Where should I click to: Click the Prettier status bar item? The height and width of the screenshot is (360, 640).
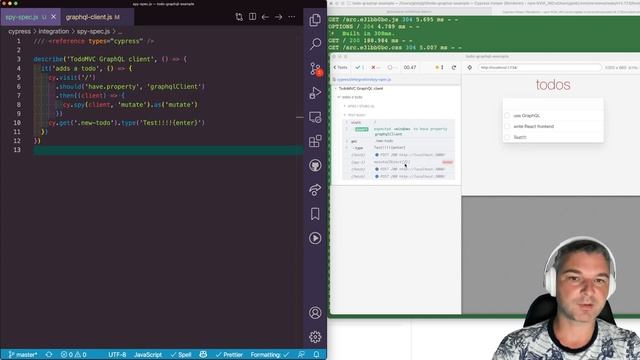click(x=229, y=355)
